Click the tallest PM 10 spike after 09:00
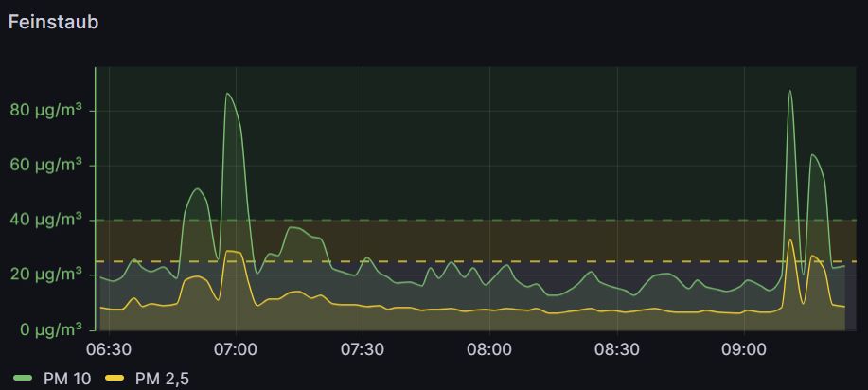868x390 pixels. [790, 91]
